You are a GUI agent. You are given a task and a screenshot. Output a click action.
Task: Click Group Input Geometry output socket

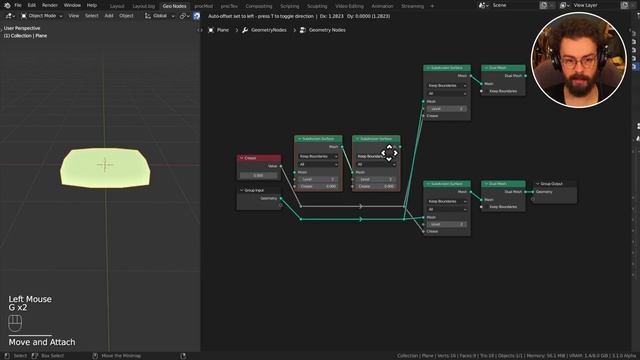(x=281, y=198)
